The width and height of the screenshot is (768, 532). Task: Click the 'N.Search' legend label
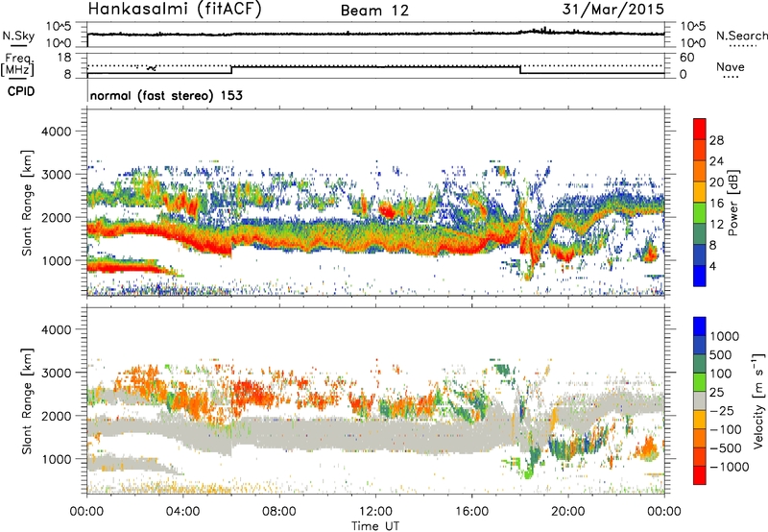click(741, 36)
